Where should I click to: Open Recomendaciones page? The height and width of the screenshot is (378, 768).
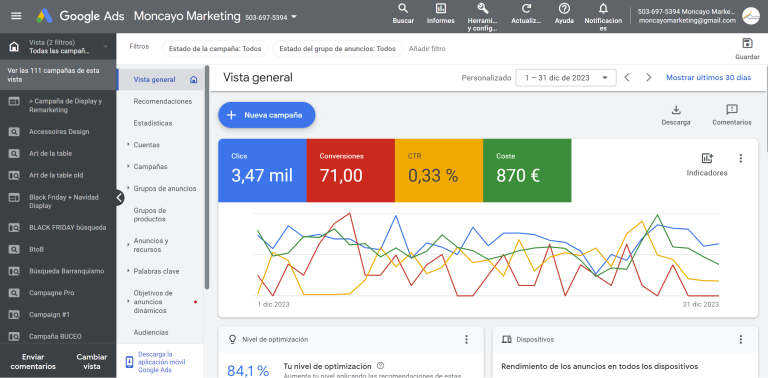[x=163, y=101]
